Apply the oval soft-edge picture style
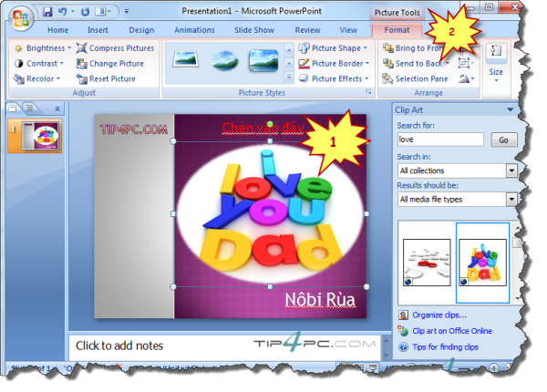547x392 pixels. 224,61
